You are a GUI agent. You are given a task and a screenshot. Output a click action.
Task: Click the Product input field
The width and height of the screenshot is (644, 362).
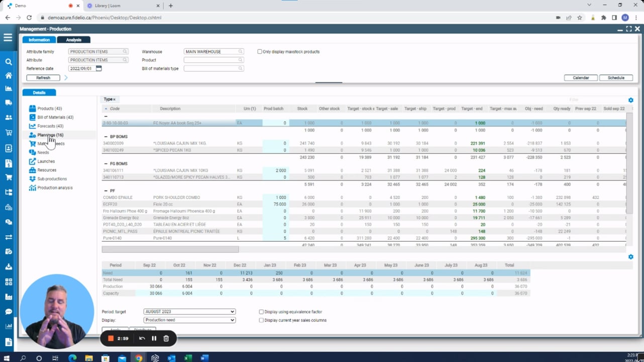point(214,60)
